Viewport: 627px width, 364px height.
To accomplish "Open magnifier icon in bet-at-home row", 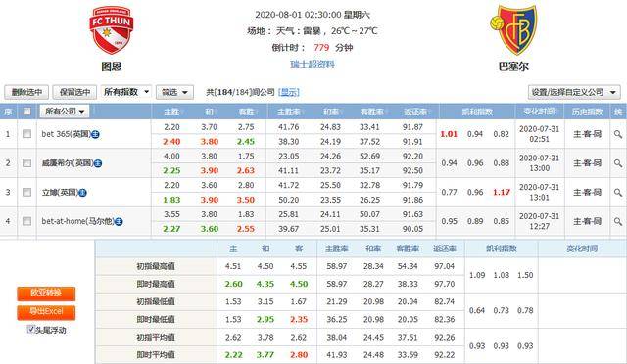I will (618, 221).
